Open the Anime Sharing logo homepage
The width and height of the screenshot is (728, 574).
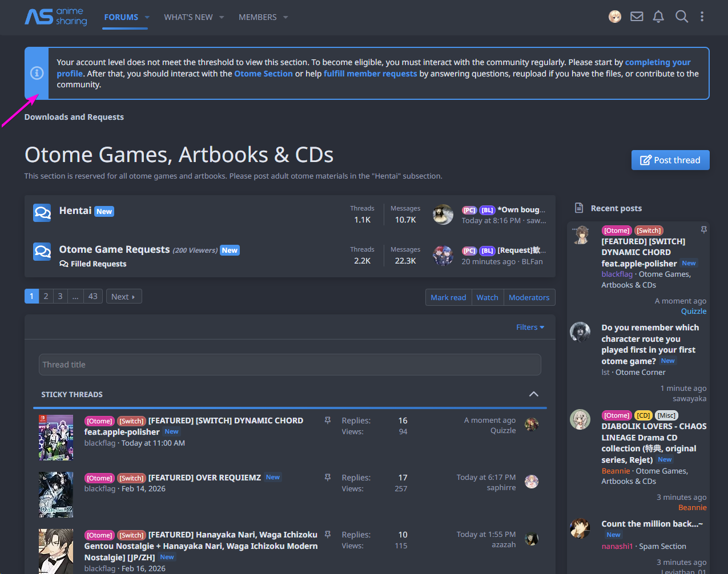point(56,17)
